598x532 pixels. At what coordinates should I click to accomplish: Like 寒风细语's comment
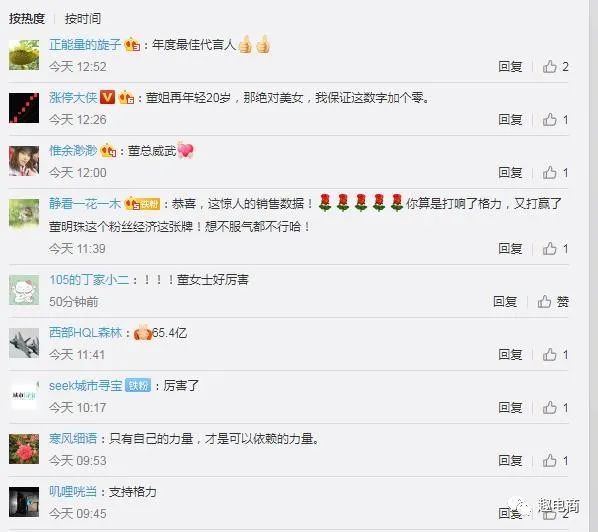[555, 461]
